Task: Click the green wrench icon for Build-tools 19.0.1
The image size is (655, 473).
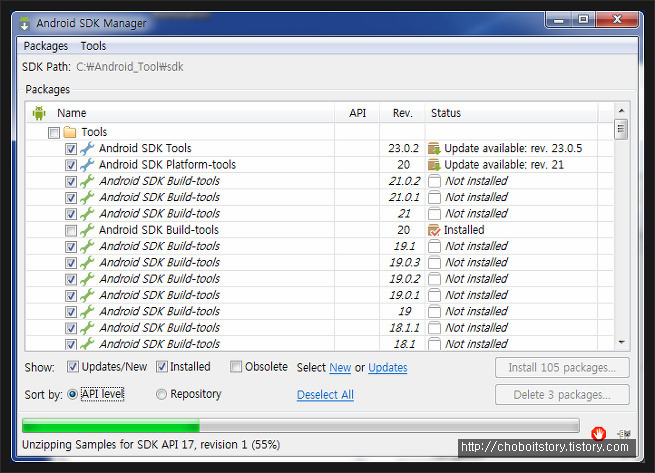Action: point(87,295)
